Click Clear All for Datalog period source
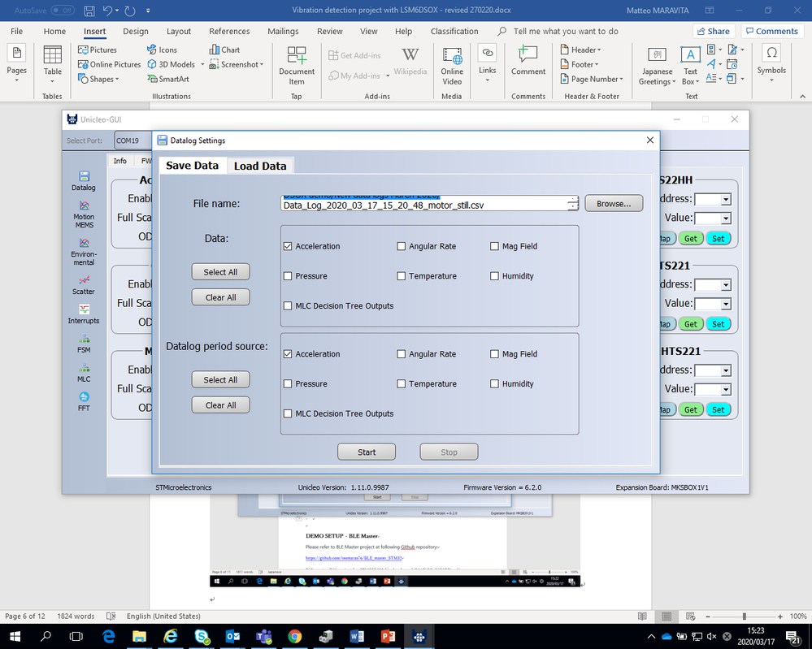 tap(220, 405)
